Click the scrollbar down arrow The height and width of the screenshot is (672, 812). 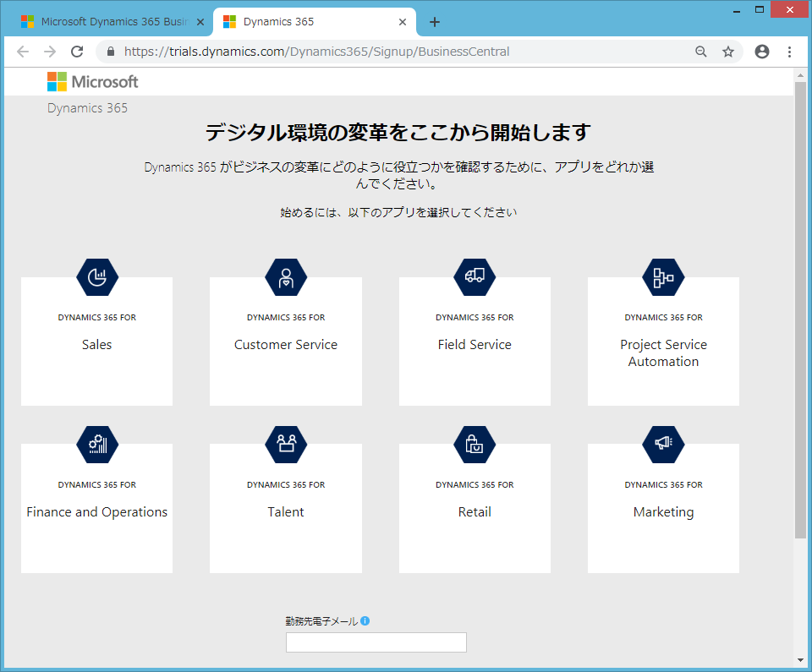pyautogui.click(x=801, y=660)
